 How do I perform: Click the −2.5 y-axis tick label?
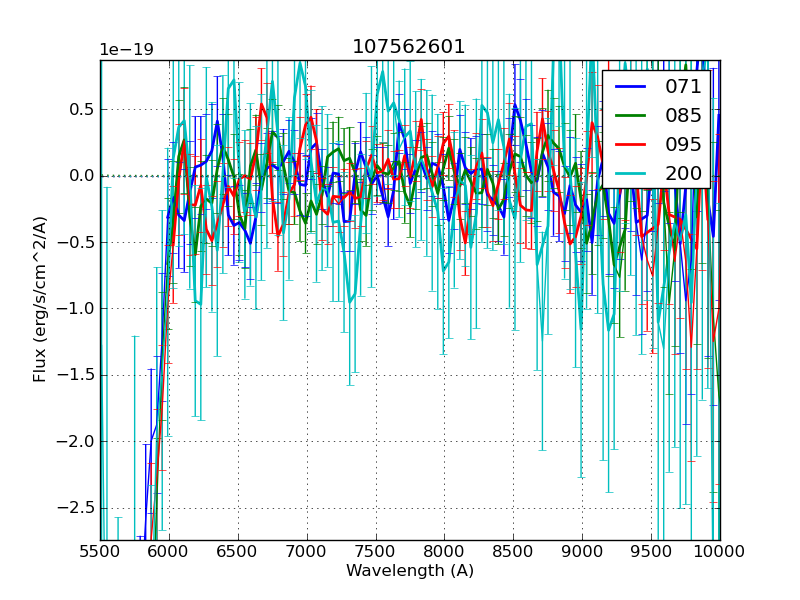click(76, 508)
